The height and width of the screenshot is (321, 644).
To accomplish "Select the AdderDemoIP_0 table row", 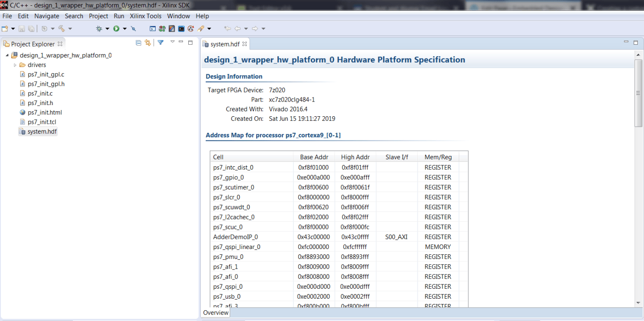I will [339, 237].
